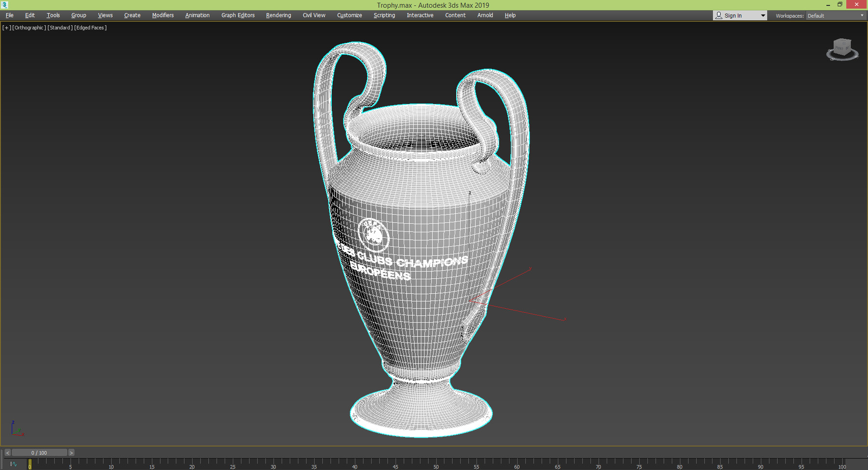Viewport: 868px width, 470px height.
Task: Open the Edit menu
Action: tap(30, 15)
